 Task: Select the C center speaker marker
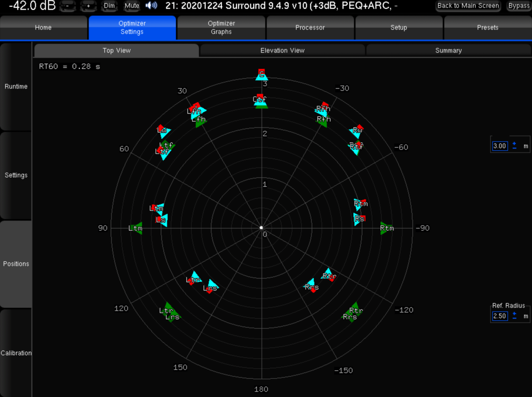pos(262,75)
